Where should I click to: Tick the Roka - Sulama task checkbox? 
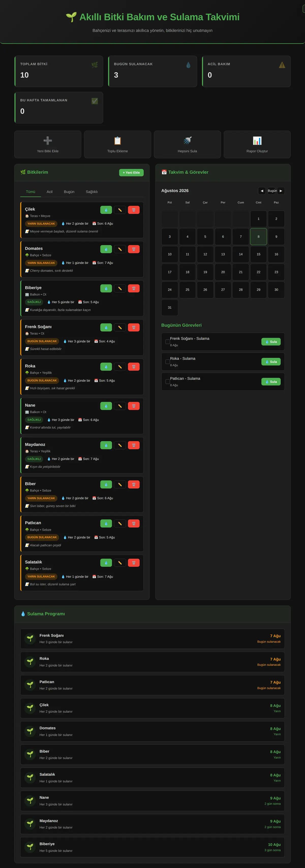pos(168,362)
